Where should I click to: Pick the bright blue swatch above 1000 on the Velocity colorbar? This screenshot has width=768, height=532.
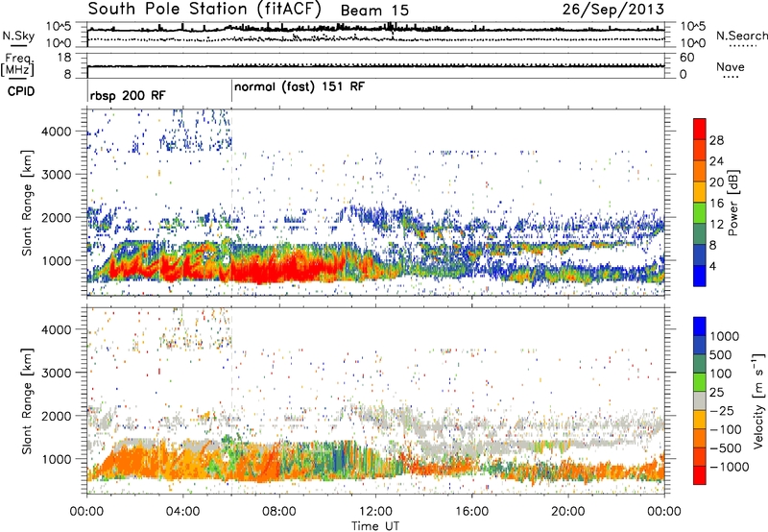click(700, 326)
